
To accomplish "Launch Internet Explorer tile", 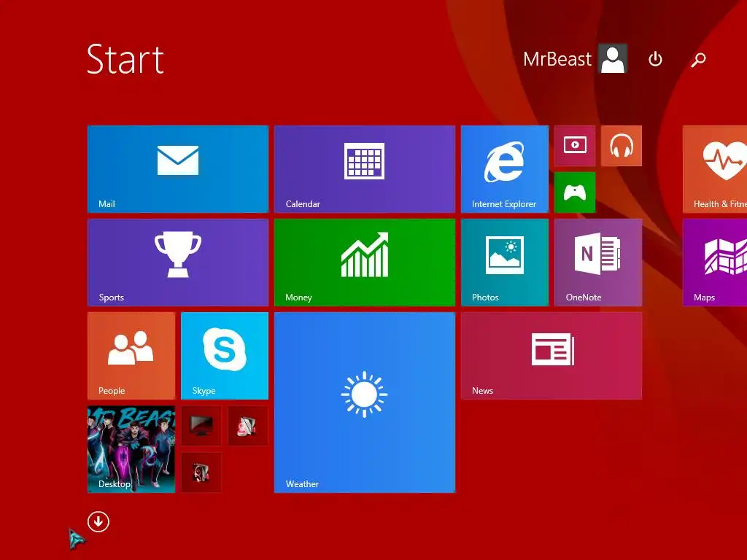I will pyautogui.click(x=505, y=169).
